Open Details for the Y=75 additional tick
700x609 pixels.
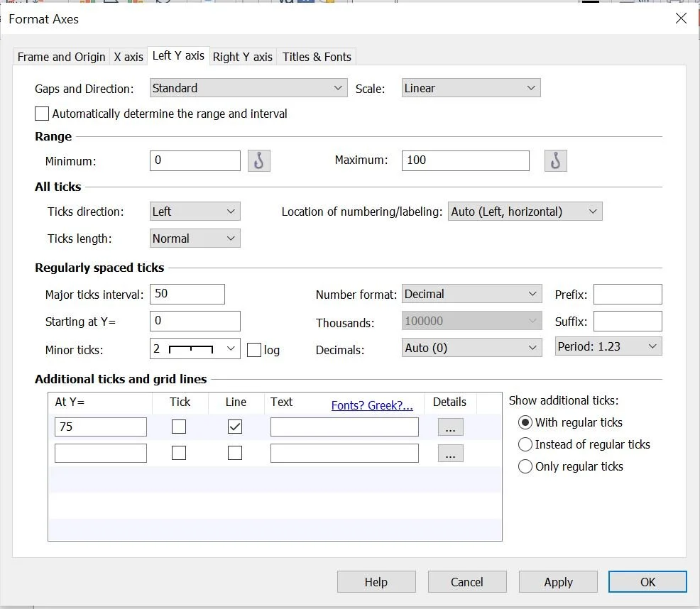pyautogui.click(x=450, y=426)
